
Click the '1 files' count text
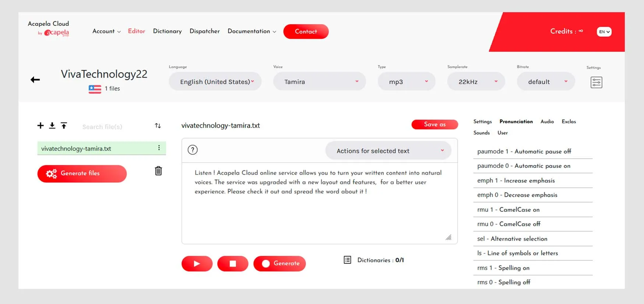coord(112,89)
